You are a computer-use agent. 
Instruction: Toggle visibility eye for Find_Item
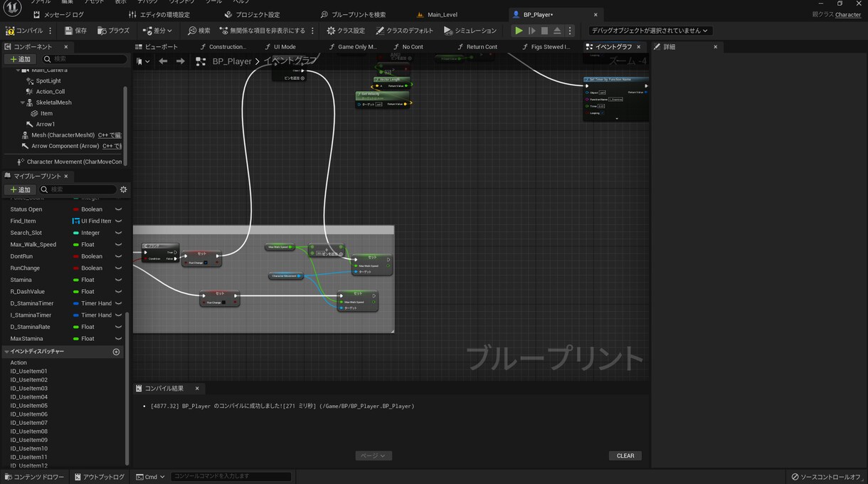(x=118, y=221)
